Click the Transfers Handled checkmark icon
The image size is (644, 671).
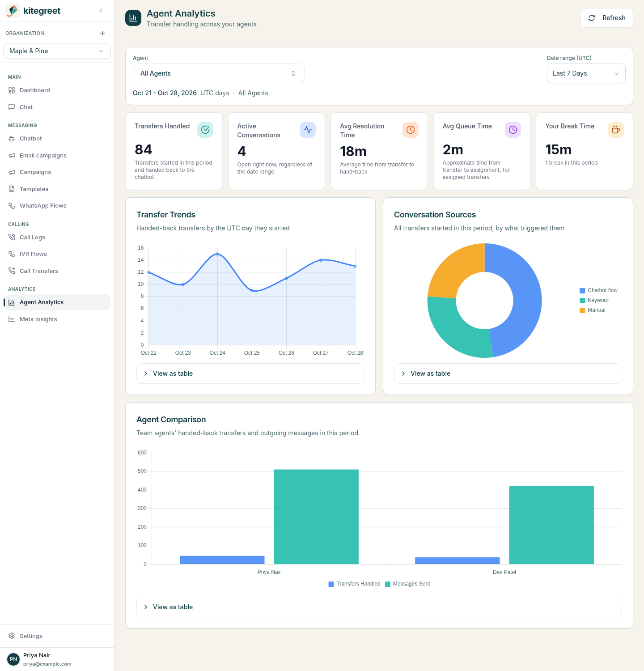[205, 130]
